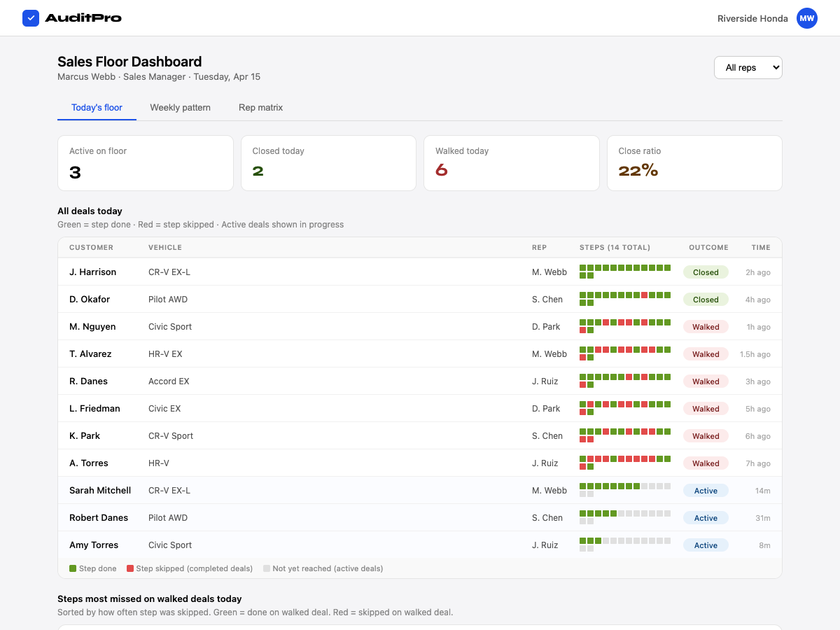Select customer D. Okafor
Screen dimensions: 840x630
click(x=90, y=300)
